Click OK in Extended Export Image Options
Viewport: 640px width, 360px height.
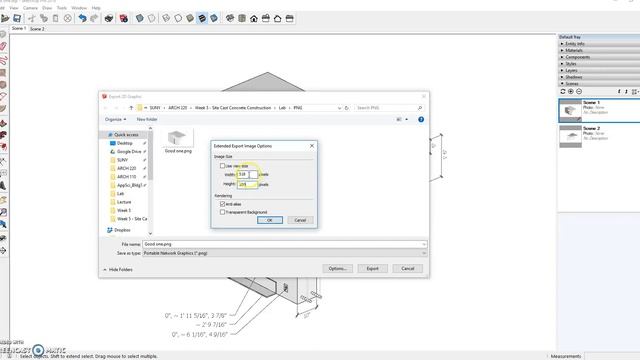click(270, 220)
